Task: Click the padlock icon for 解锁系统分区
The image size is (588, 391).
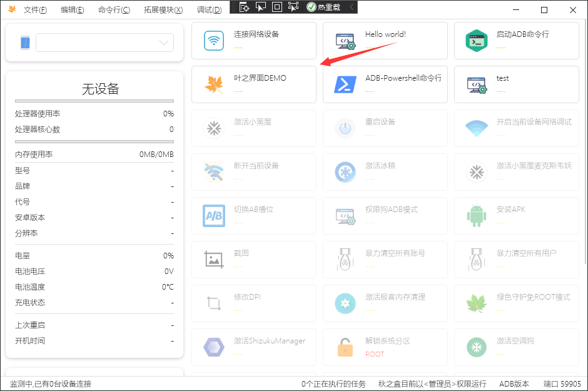Action: 345,347
